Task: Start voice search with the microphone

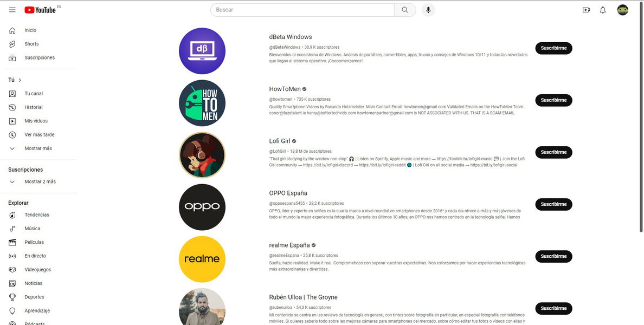Action: click(x=428, y=10)
